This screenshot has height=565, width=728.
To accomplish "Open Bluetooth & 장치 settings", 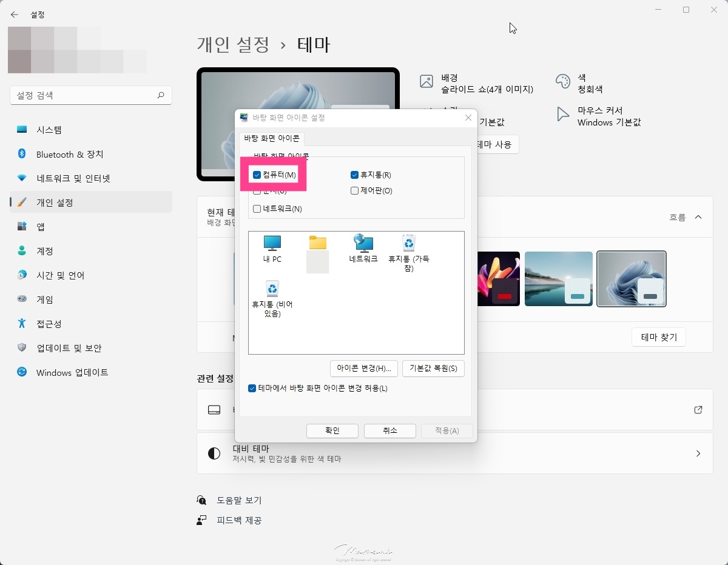I will 91,154.
